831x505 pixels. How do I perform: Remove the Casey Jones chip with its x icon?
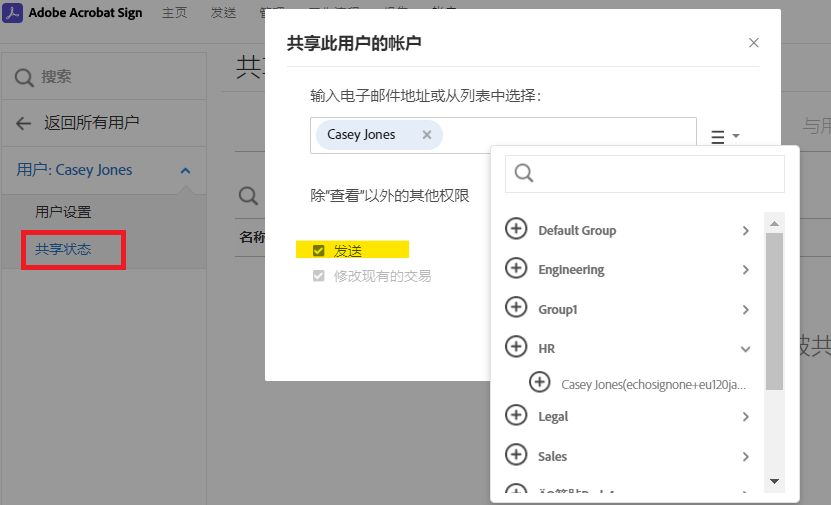[x=427, y=135]
